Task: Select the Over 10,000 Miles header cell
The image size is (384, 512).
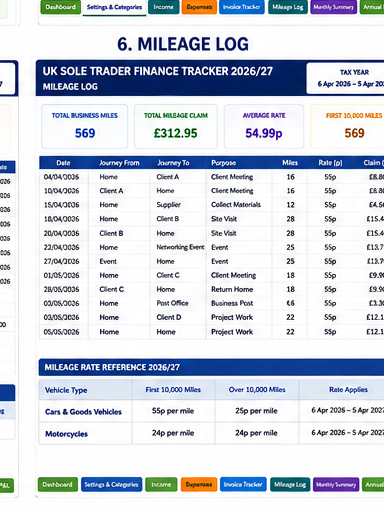Action: [257, 389]
